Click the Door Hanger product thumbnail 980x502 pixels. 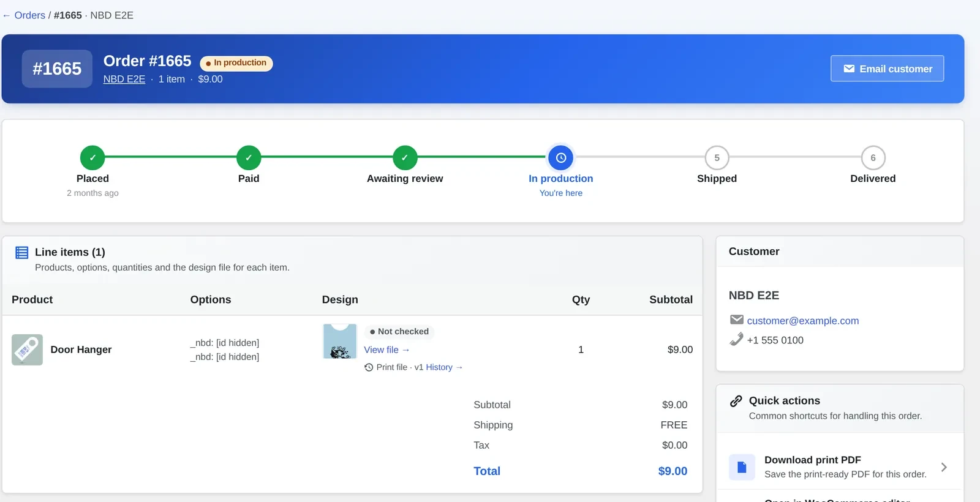coord(27,350)
